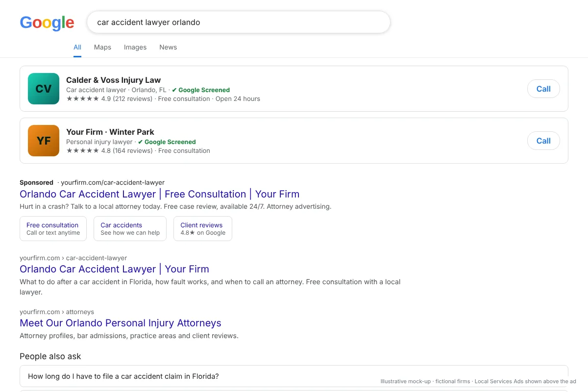
Task: Click breadcrumb yourfirm.com › car-accident-lawyer
Action: (73, 258)
